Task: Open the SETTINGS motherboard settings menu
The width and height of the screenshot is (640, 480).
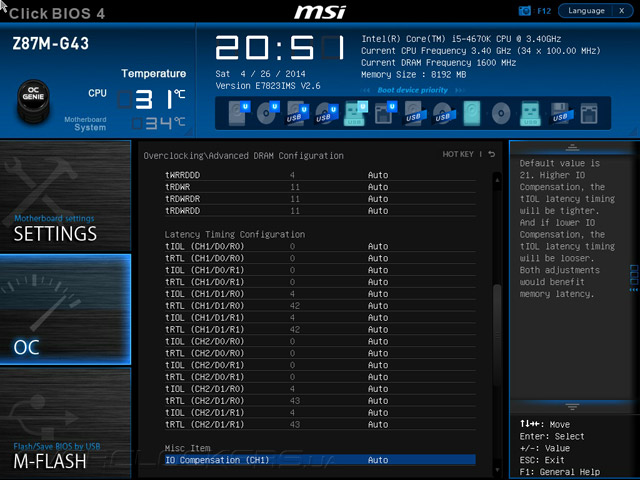Action: 65,196
